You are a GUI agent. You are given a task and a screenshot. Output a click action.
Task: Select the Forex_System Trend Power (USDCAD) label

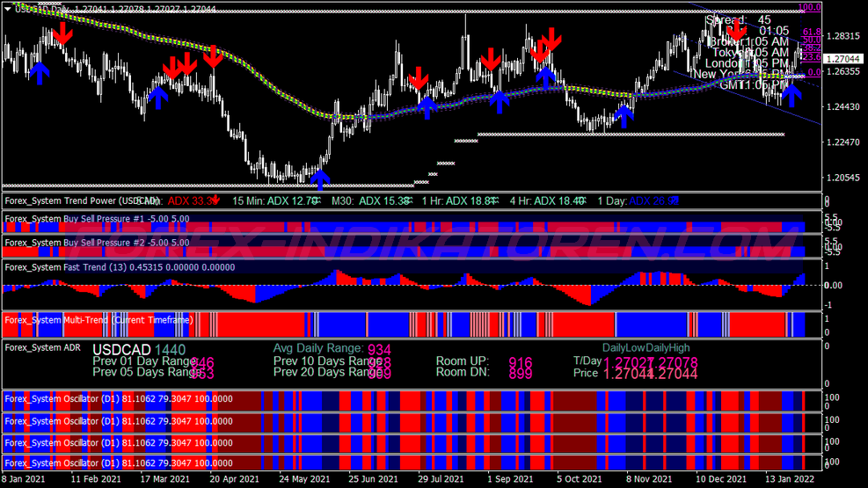click(82, 200)
